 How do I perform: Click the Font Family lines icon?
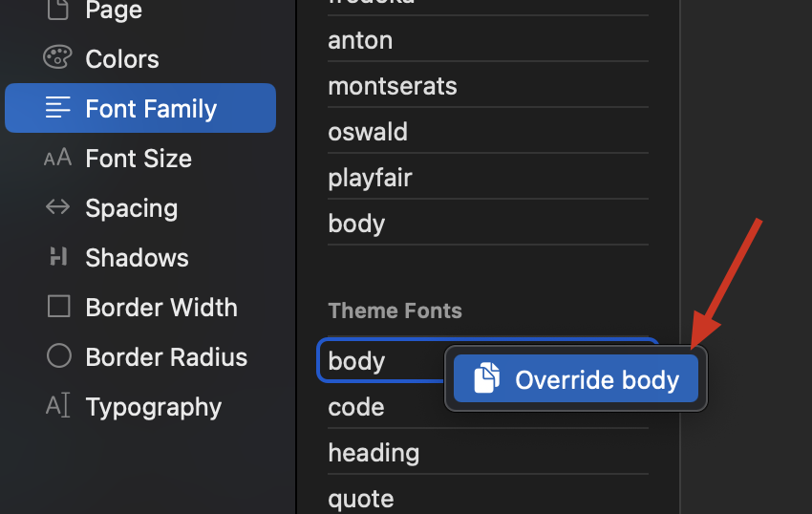(x=58, y=108)
